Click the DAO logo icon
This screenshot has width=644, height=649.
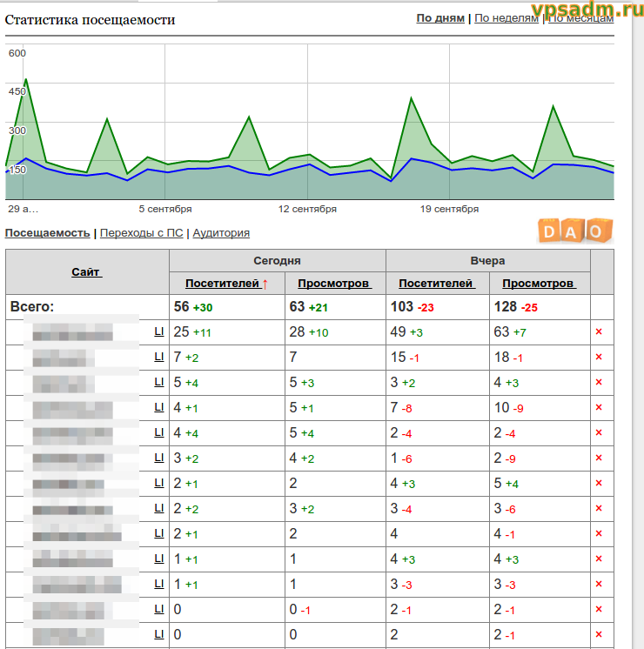coord(576,231)
